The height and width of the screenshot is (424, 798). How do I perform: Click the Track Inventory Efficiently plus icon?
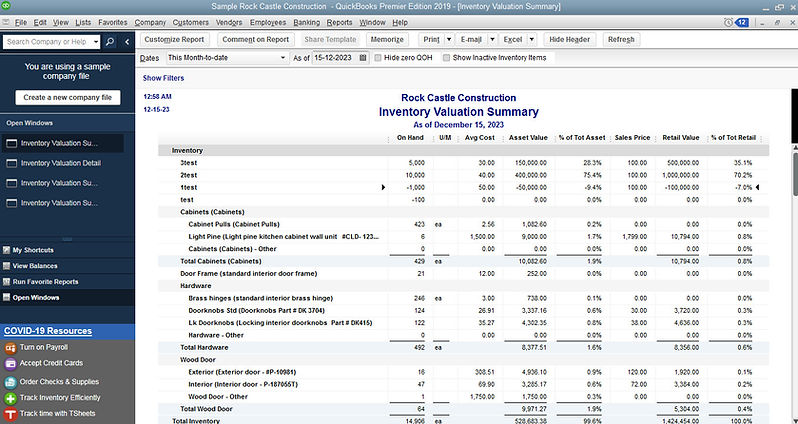(x=10, y=398)
